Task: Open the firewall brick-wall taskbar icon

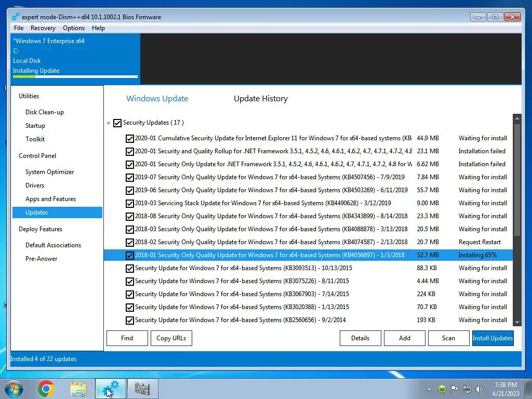Action: point(142,389)
